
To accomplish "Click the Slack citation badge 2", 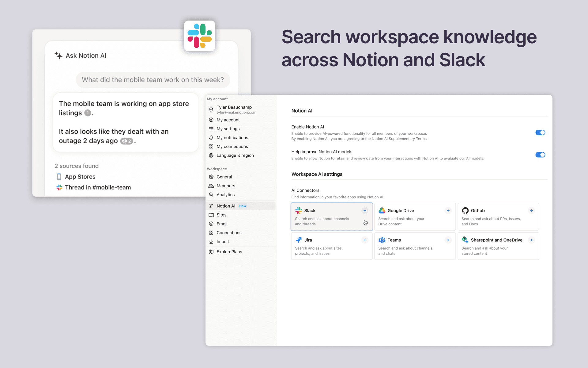I will click(126, 141).
